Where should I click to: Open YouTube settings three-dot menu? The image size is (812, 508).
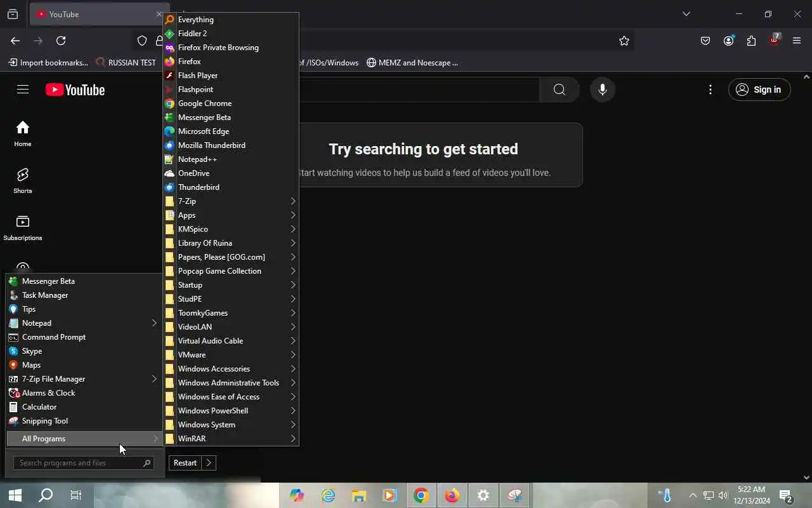tap(710, 90)
